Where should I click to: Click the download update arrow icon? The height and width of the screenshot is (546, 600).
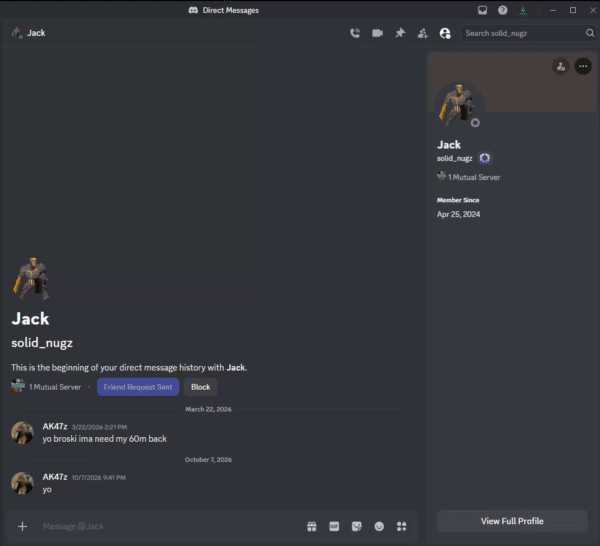(523, 10)
